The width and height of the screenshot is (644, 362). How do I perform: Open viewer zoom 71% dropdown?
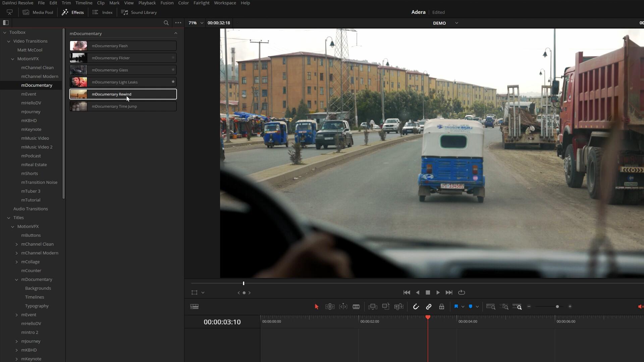tap(202, 23)
